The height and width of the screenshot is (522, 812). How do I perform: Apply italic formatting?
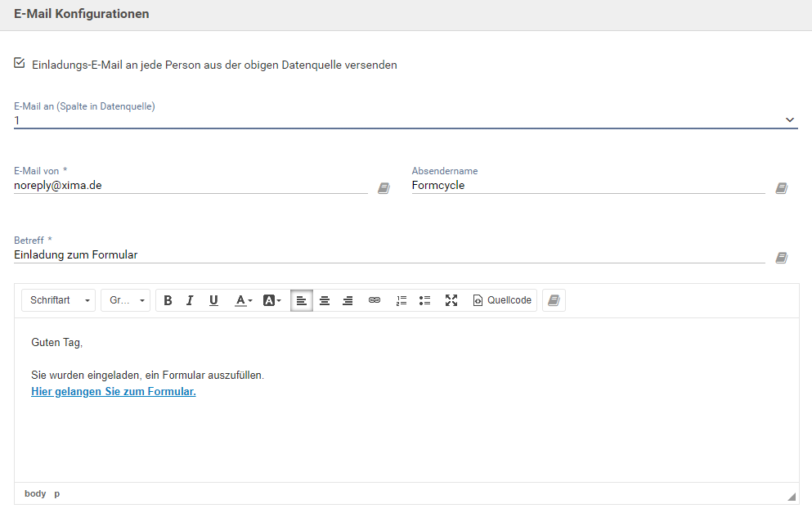pos(190,300)
